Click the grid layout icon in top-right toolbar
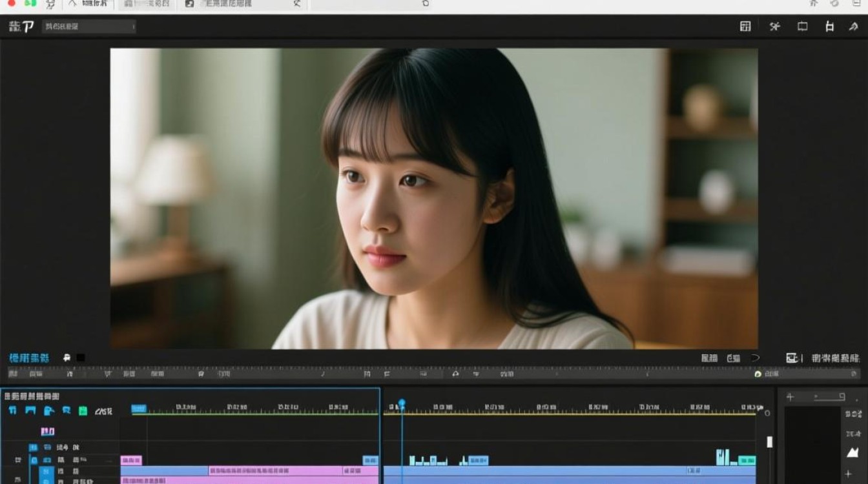Viewport: 868px width, 484px height. [x=745, y=26]
